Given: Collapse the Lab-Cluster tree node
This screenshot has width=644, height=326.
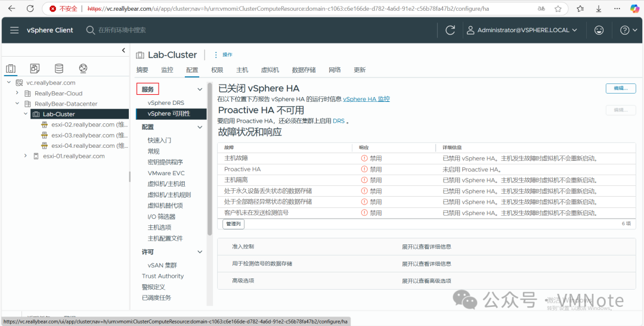Looking at the screenshot, I should point(26,114).
